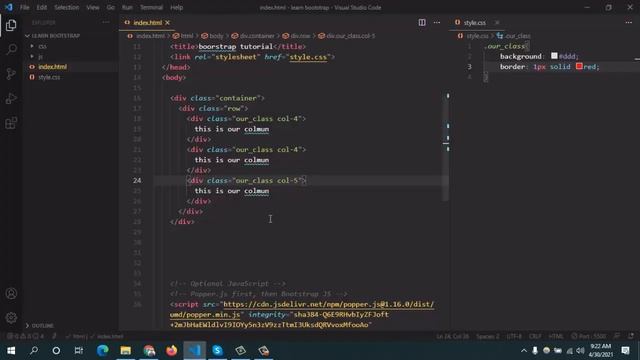Viewport: 640px width, 360px height.
Task: Open the Edit menu
Action: coord(41,7)
